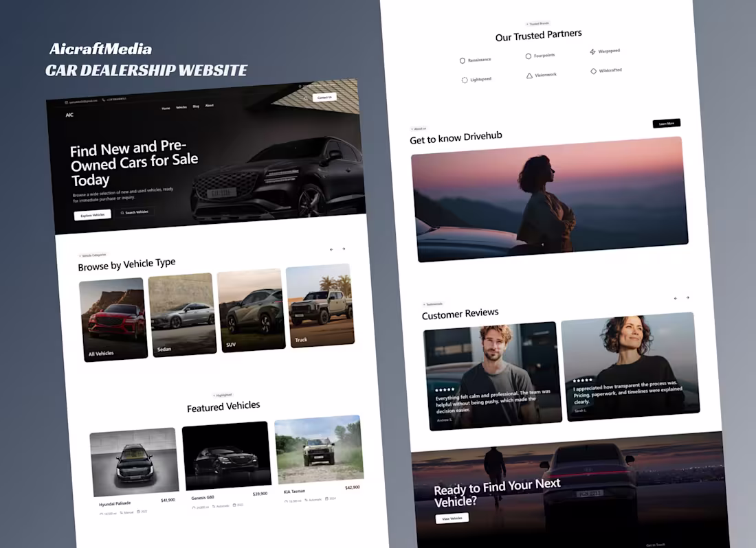Open the Home nav item

pos(166,109)
